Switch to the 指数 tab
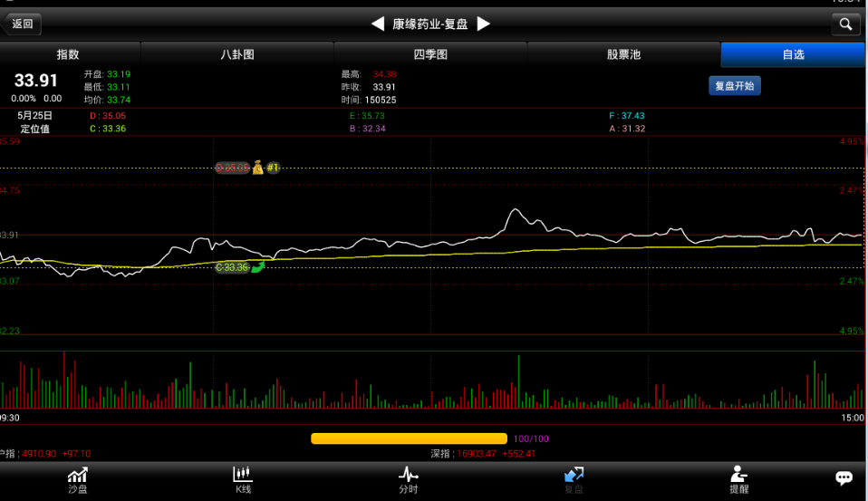This screenshot has height=501, width=868. point(68,54)
